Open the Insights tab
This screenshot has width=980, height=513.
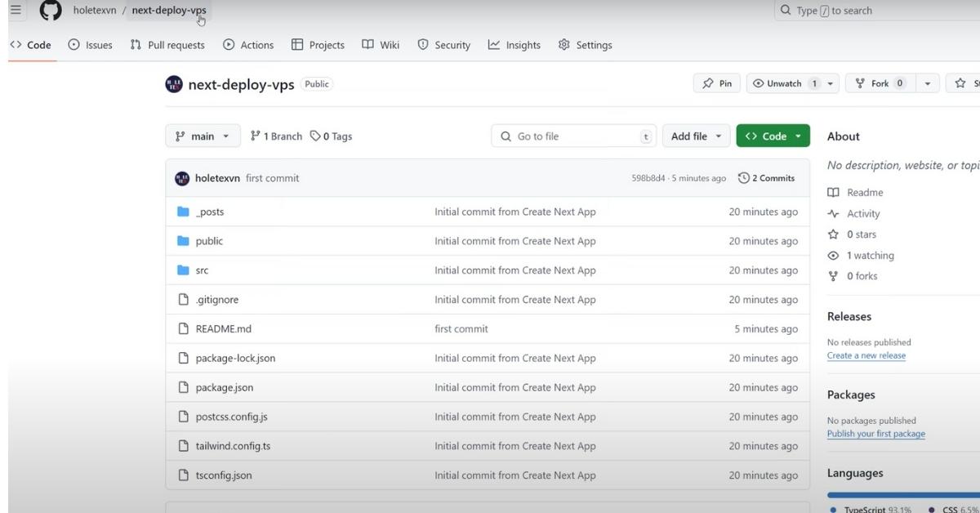tap(514, 45)
